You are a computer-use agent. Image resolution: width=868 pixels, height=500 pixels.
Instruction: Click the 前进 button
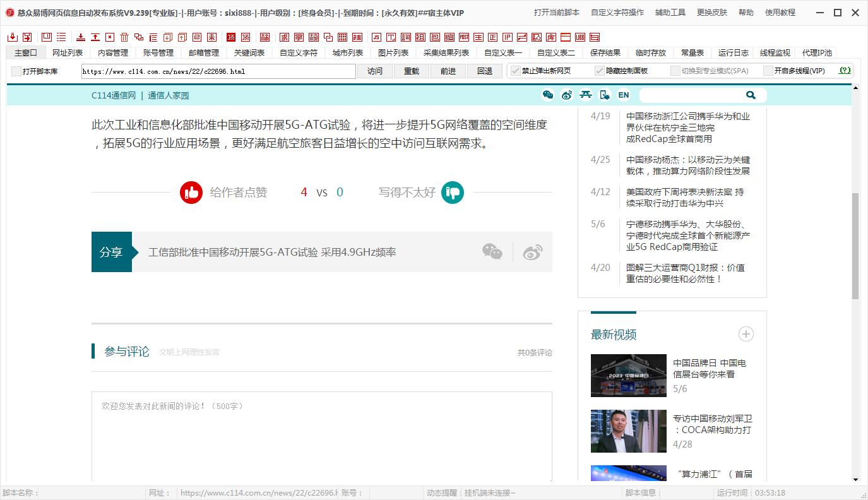448,71
